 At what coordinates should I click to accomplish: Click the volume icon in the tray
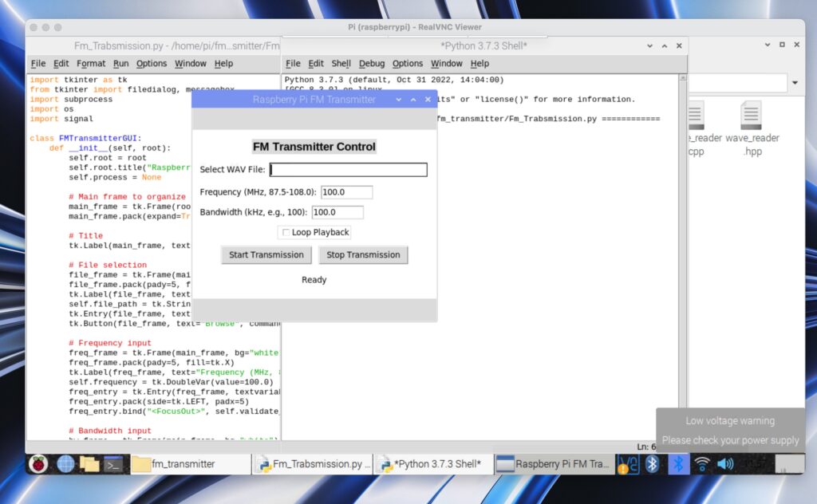[724, 463]
